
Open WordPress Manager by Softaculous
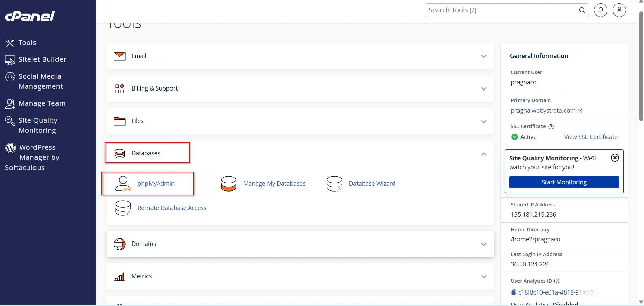(32, 157)
